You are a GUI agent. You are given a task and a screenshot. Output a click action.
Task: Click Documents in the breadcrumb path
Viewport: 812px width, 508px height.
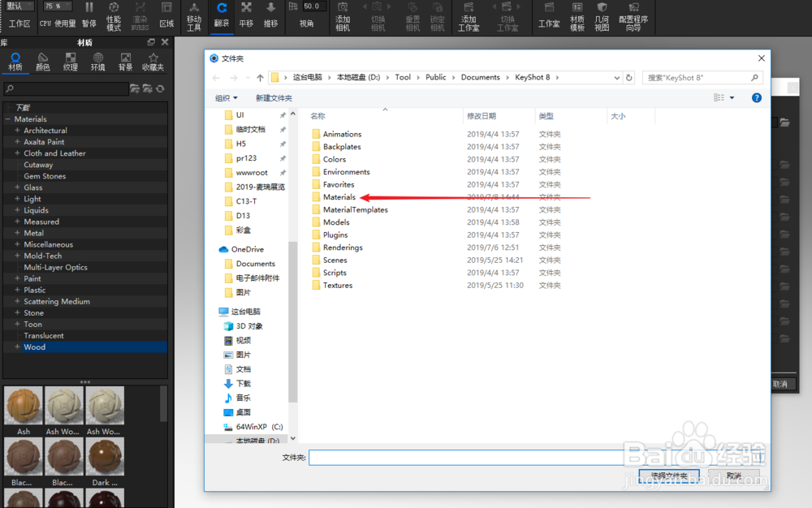click(x=480, y=78)
